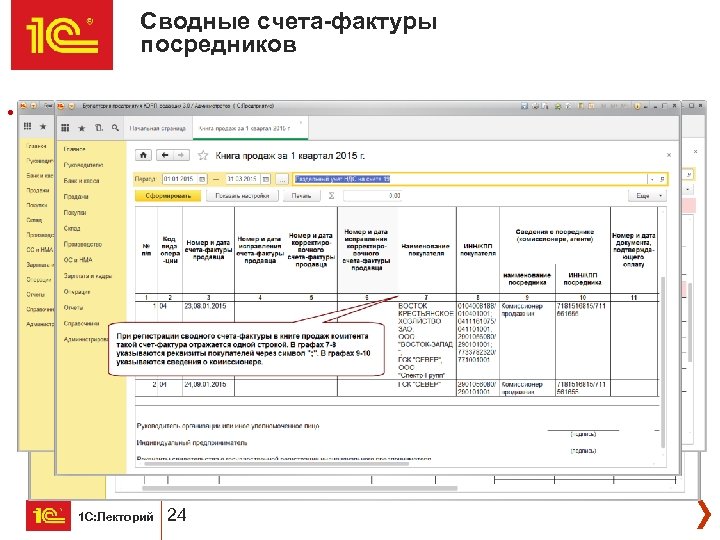Expand the organization field dropdown arrow
This screenshot has height=540, width=720.
click(x=652, y=179)
